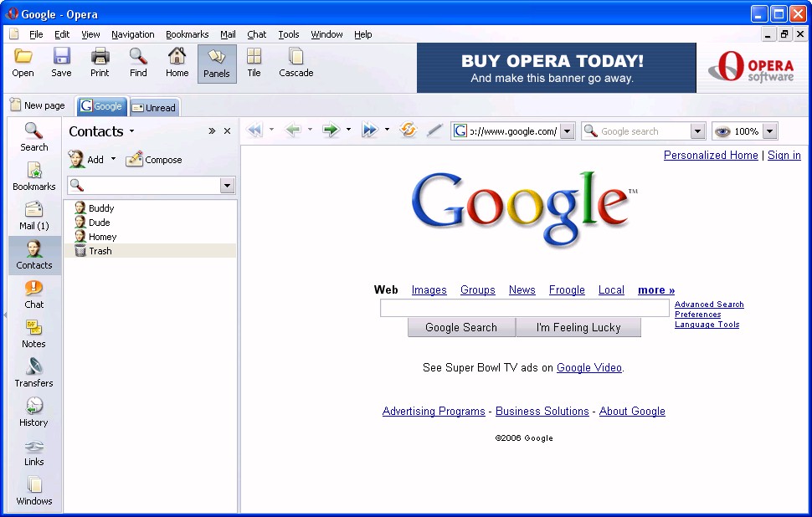Image resolution: width=812 pixels, height=517 pixels.
Task: Open the Fast Forward dropdown arrow
Action: (x=387, y=130)
